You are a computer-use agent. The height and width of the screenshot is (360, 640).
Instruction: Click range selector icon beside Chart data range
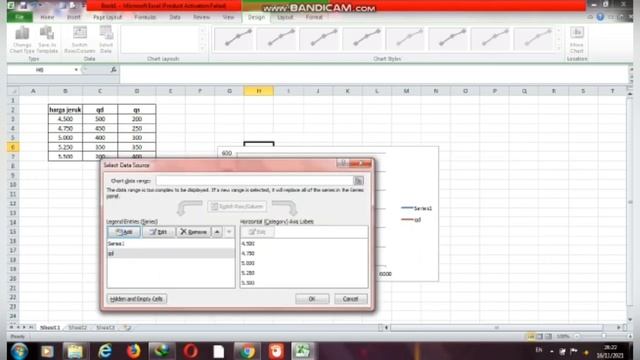(358, 180)
